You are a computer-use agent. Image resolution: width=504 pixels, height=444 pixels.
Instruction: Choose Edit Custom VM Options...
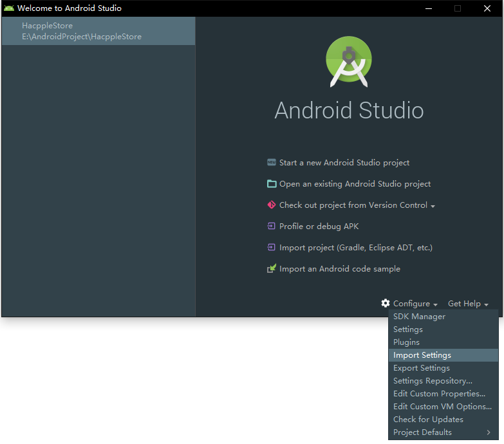pos(443,407)
